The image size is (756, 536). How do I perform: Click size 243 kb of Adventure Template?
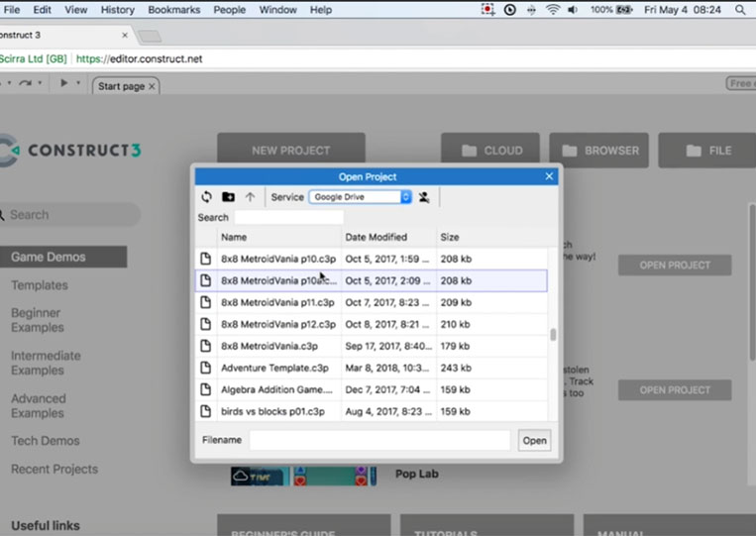456,368
